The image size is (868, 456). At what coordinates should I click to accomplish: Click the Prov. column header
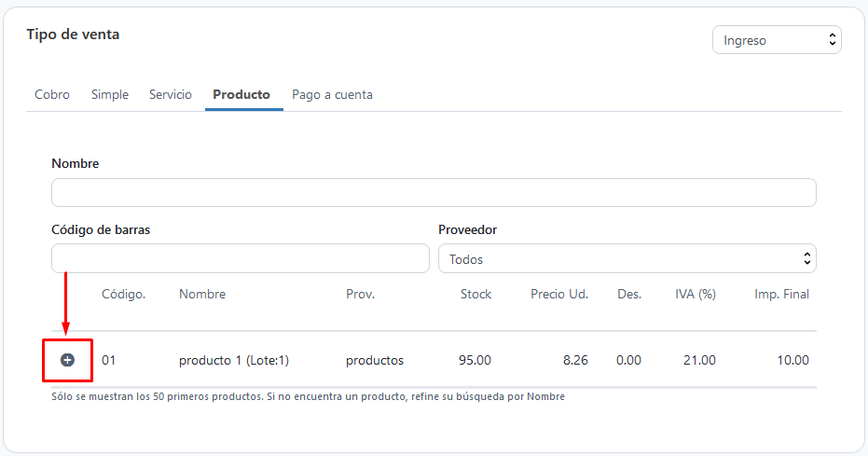[x=361, y=295]
